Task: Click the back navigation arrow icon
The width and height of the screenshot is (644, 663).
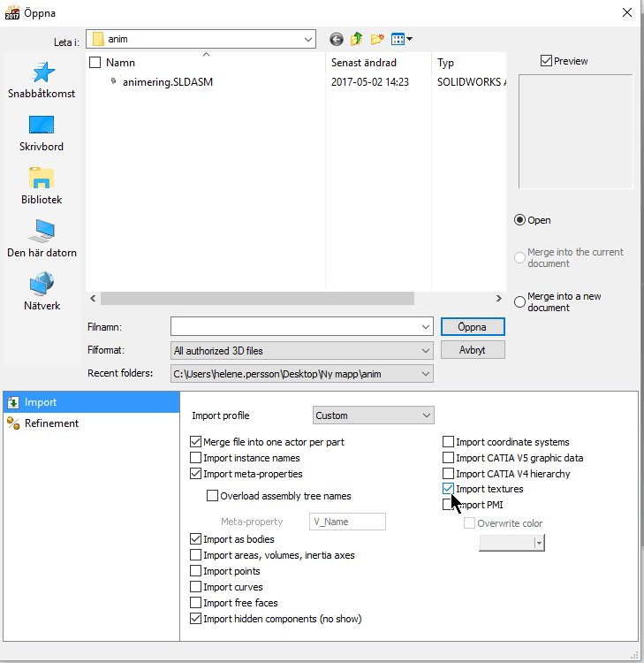Action: (336, 39)
